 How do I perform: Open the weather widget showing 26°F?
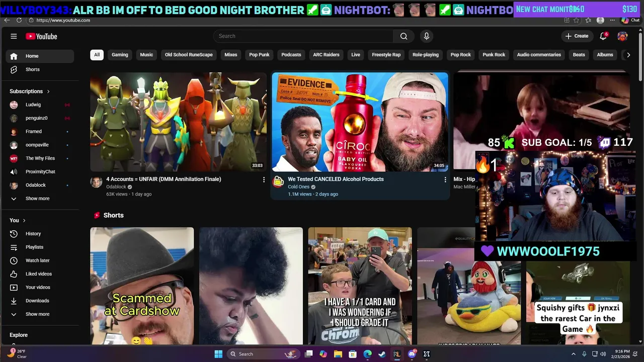click(16, 354)
